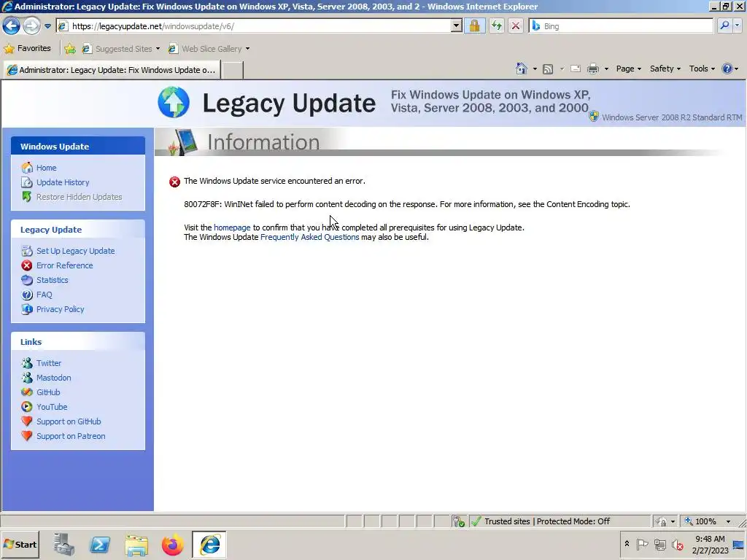747x560 pixels.
Task: Click the Windows Start button
Action: point(20,545)
